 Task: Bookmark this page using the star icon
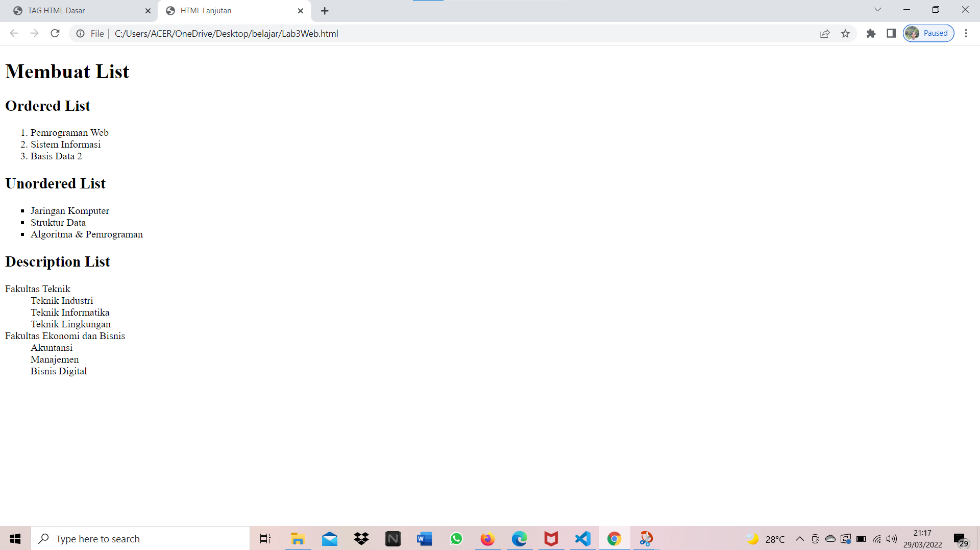pos(846,33)
